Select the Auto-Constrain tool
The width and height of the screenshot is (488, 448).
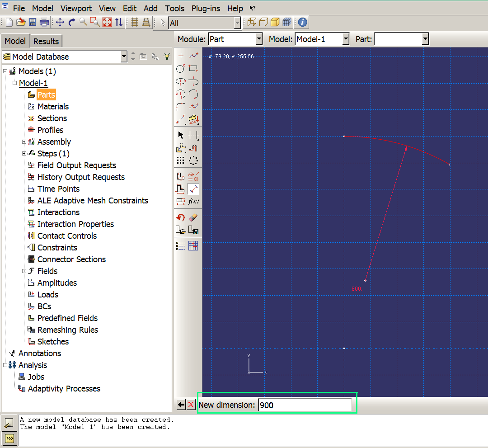pos(180,176)
